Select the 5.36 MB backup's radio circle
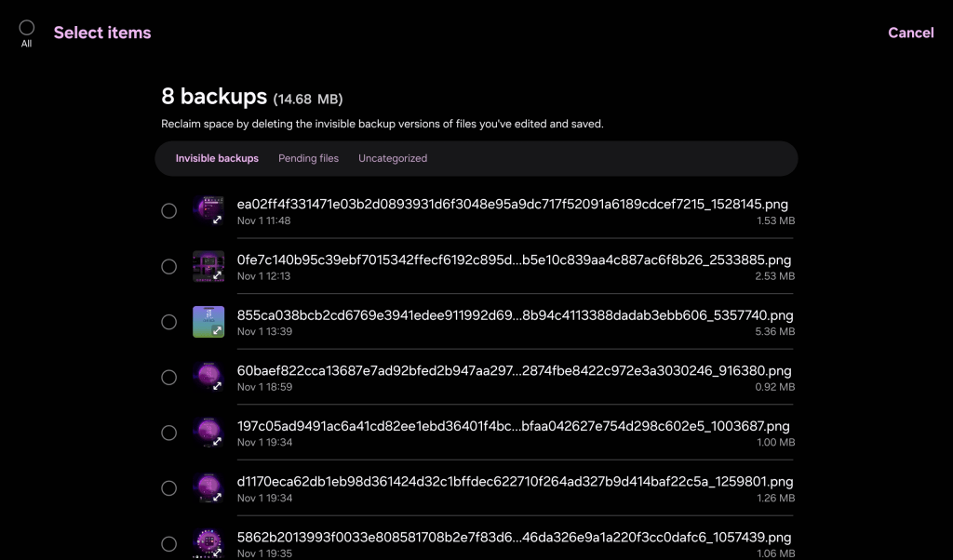 [x=168, y=322]
